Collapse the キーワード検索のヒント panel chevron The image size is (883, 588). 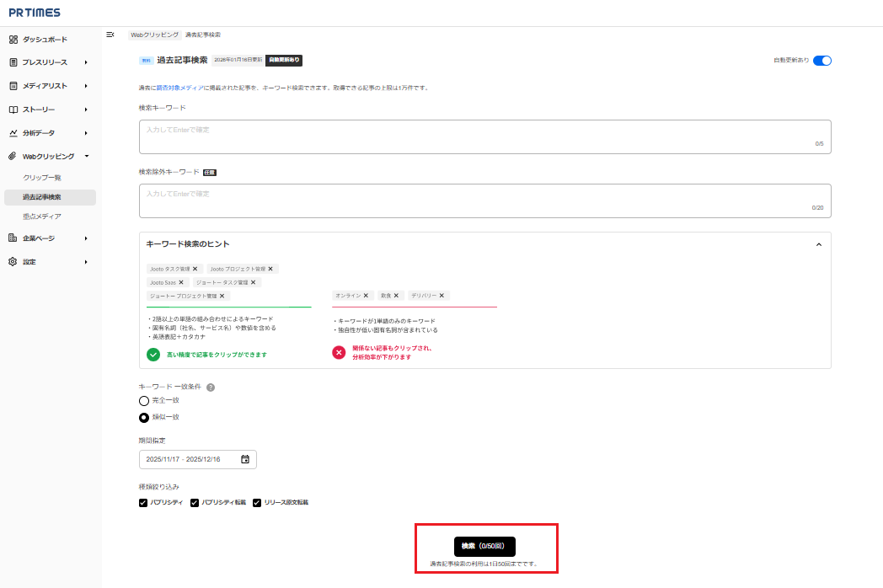[x=818, y=244]
